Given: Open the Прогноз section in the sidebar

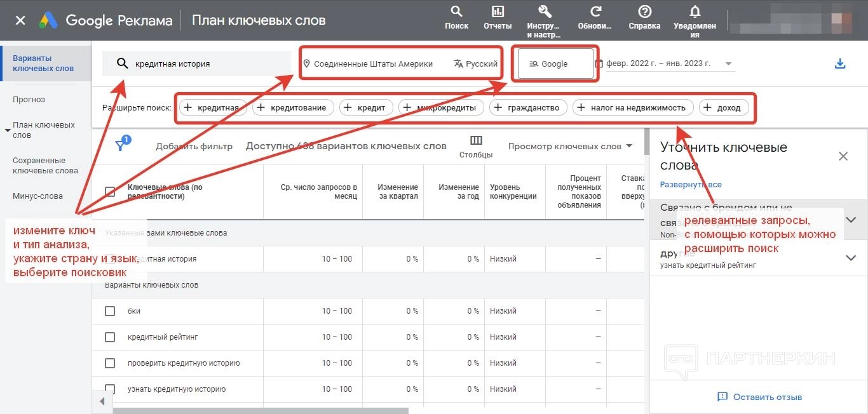Looking at the screenshot, I should click(29, 100).
